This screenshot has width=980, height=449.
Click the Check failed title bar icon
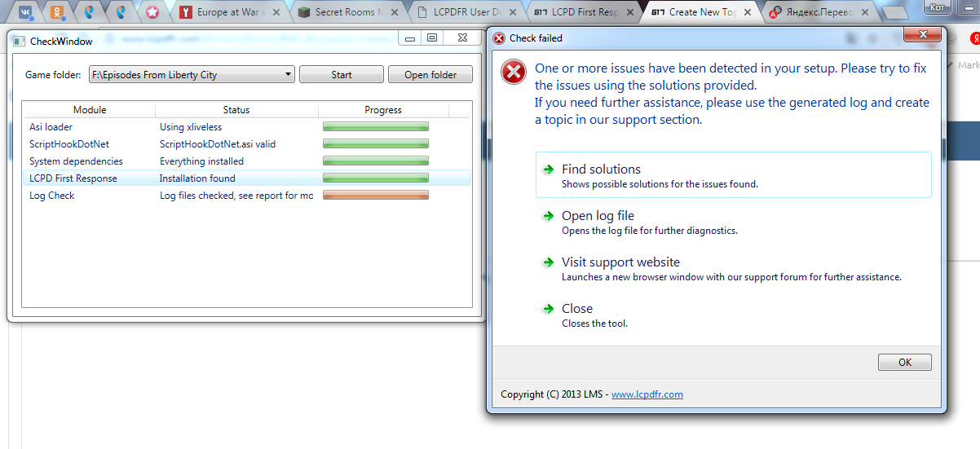(x=499, y=37)
